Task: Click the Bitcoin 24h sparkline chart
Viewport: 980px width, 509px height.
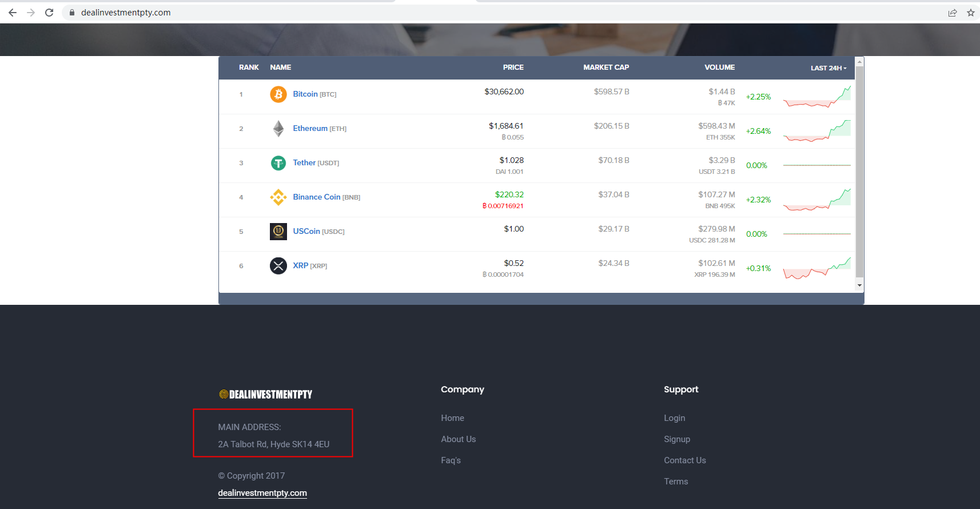Action: (817, 97)
